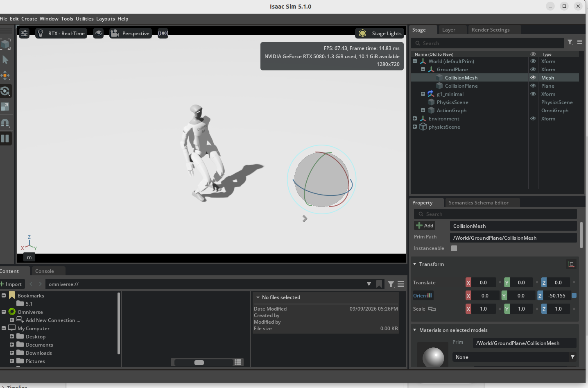Activate the Scale gizmo tool
This screenshot has width=588, height=388.
[x=5, y=107]
